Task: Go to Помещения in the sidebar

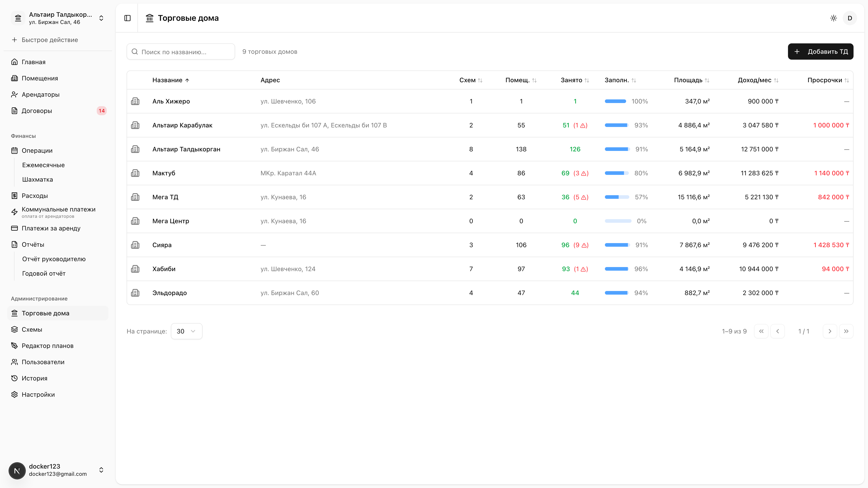Action: 58,78
